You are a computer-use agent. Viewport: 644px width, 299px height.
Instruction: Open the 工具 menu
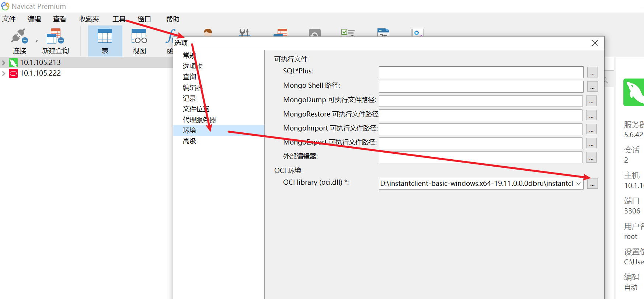pyautogui.click(x=119, y=19)
